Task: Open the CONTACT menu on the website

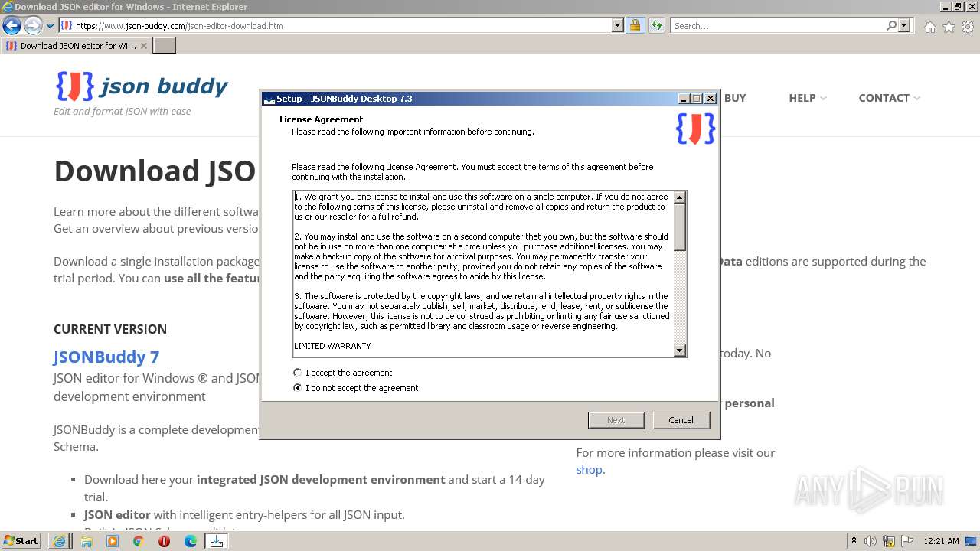Action: coord(884,98)
